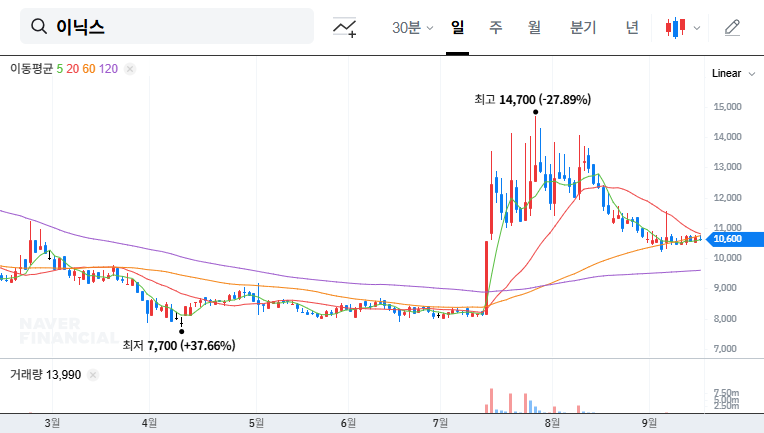Screen dimensions: 764x433
Task: Click the 7월 date axis label
Action: pos(440,423)
